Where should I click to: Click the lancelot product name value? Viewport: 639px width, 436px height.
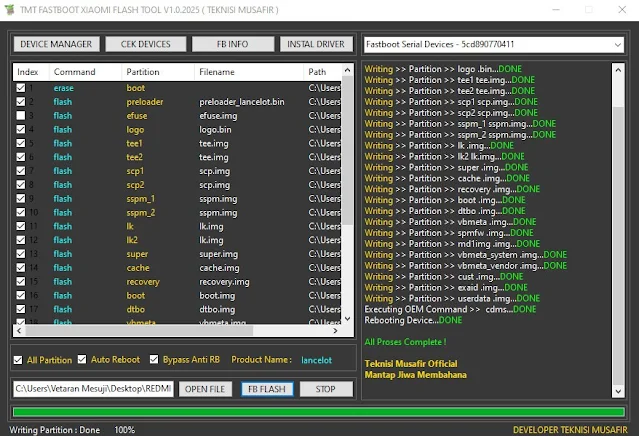(317, 360)
